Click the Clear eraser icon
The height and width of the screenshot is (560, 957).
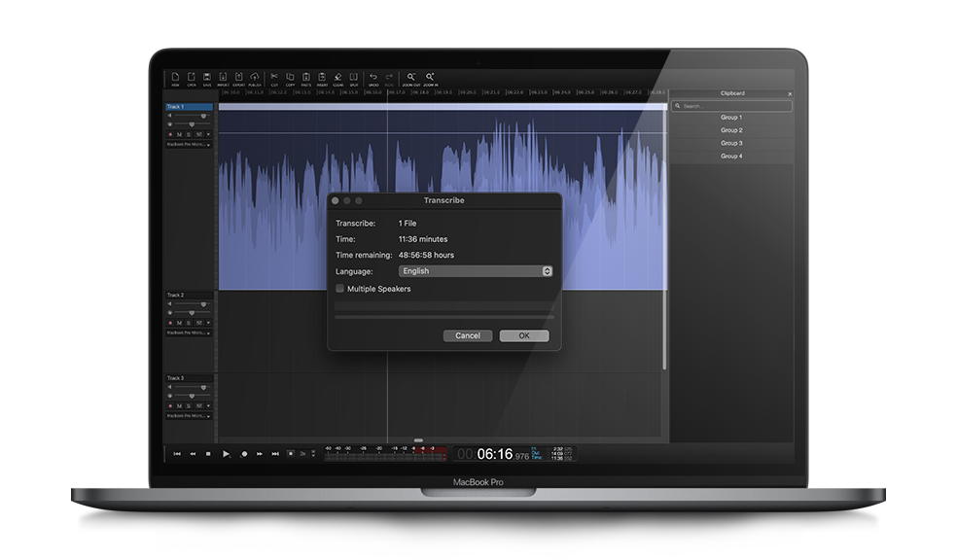coord(337,77)
